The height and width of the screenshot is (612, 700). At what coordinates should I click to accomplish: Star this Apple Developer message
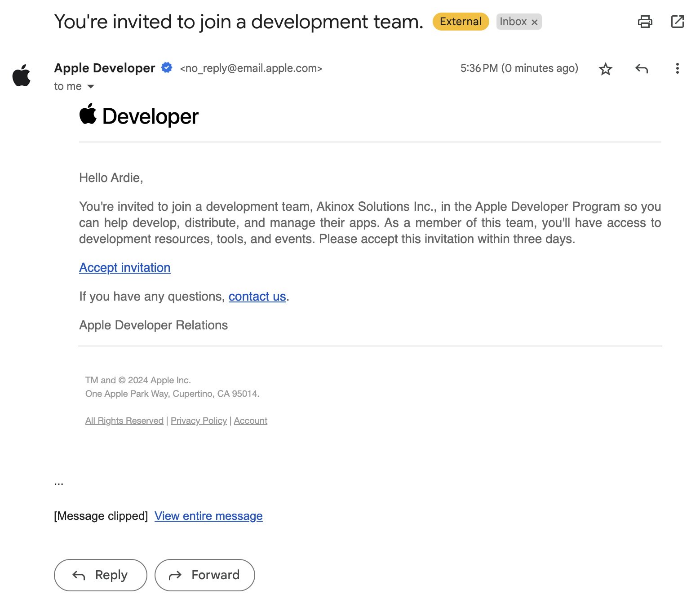(x=606, y=69)
